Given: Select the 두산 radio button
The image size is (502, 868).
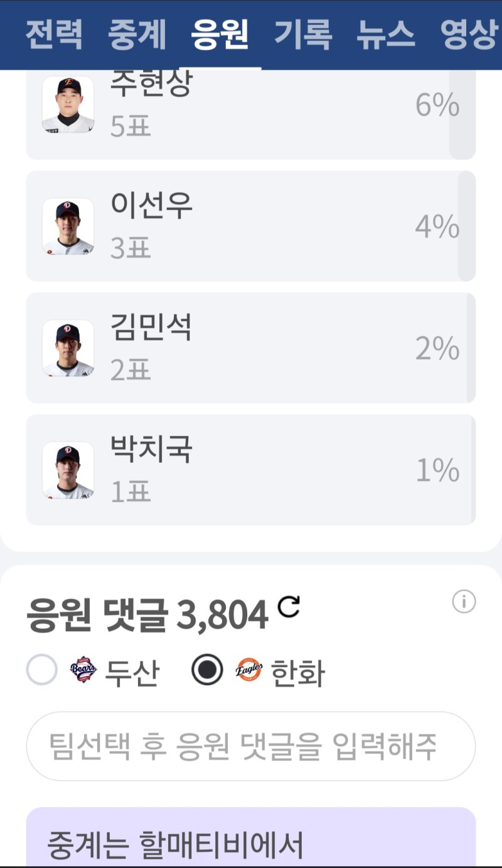Looking at the screenshot, I should click(x=42, y=670).
